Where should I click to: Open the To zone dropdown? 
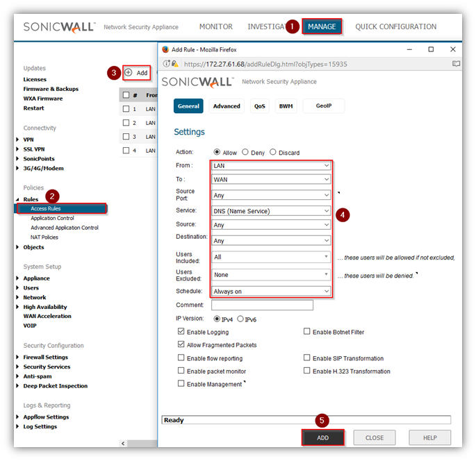point(271,179)
